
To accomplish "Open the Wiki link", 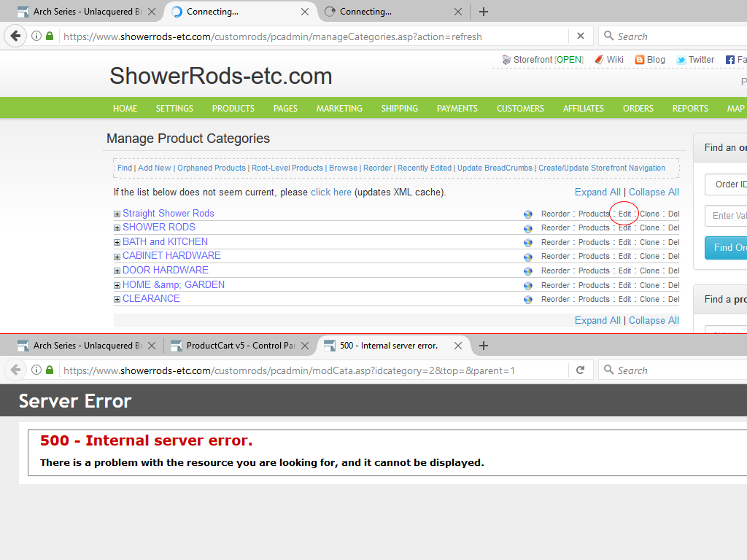I will point(609,60).
